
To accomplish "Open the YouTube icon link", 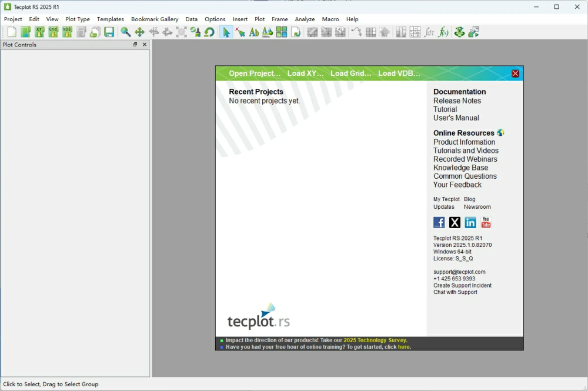I will pyautogui.click(x=486, y=222).
